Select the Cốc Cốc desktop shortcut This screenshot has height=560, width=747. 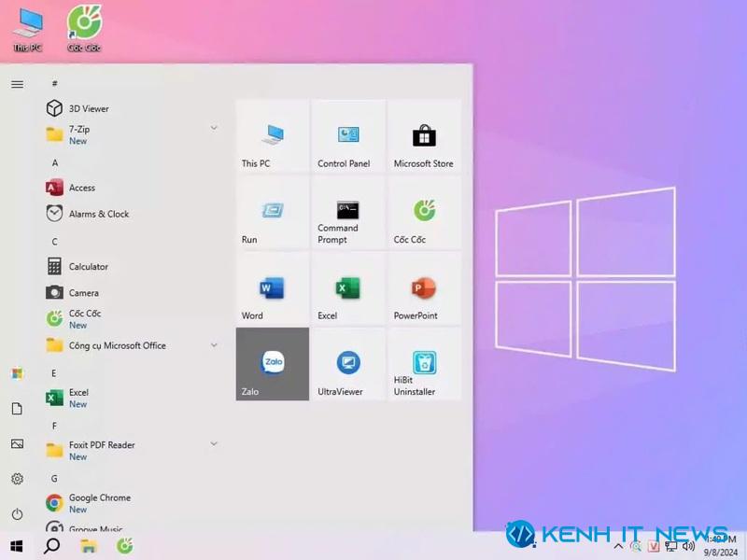click(x=84, y=28)
